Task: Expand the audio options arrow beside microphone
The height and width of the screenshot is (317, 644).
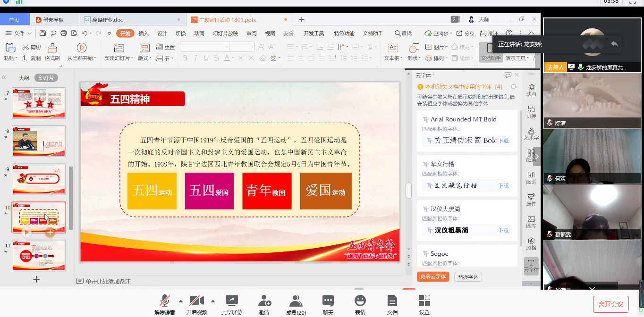Action: (x=180, y=301)
